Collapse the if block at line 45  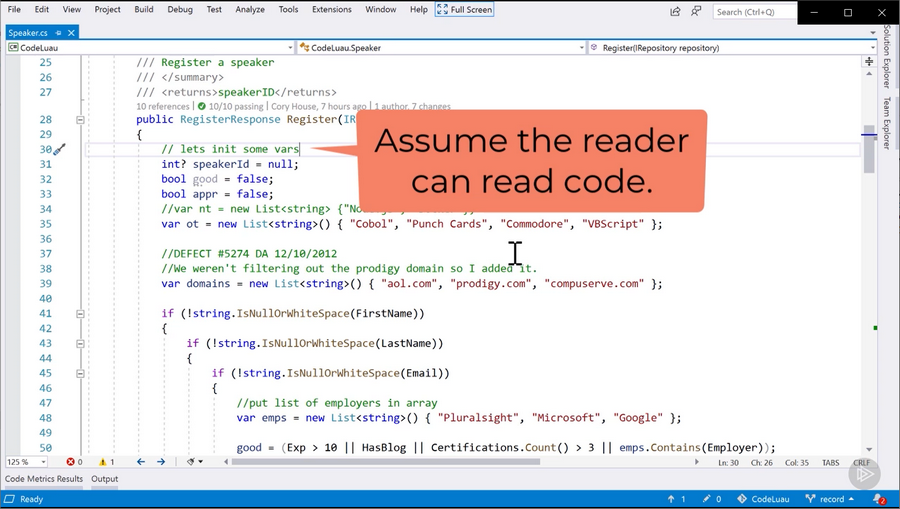80,374
